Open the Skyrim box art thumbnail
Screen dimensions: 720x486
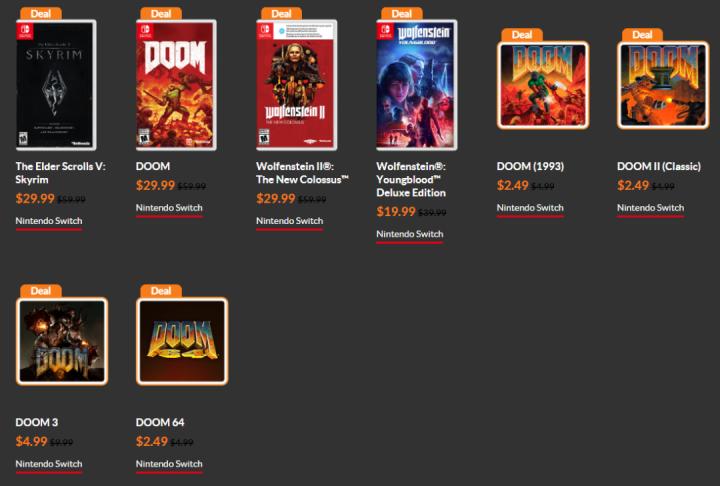(x=56, y=85)
